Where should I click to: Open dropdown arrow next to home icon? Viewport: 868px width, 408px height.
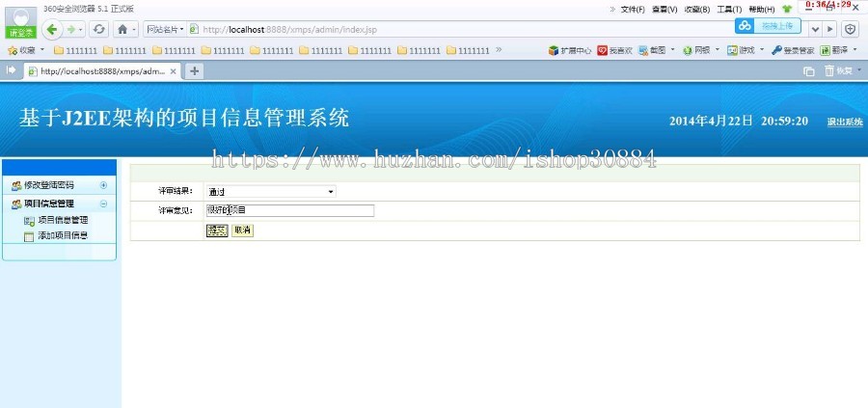pyautogui.click(x=133, y=29)
